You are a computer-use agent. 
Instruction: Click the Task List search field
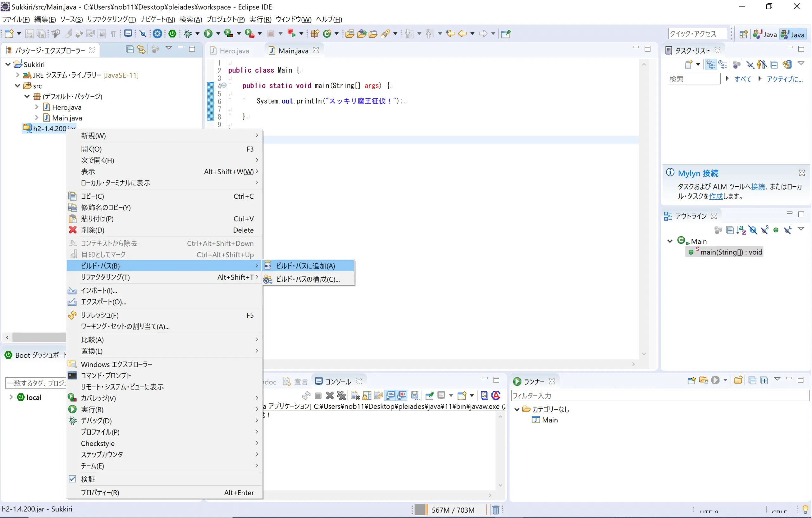(x=694, y=79)
